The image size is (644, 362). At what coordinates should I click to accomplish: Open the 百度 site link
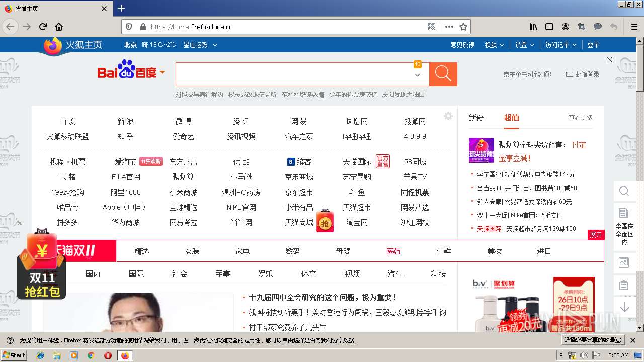68,121
